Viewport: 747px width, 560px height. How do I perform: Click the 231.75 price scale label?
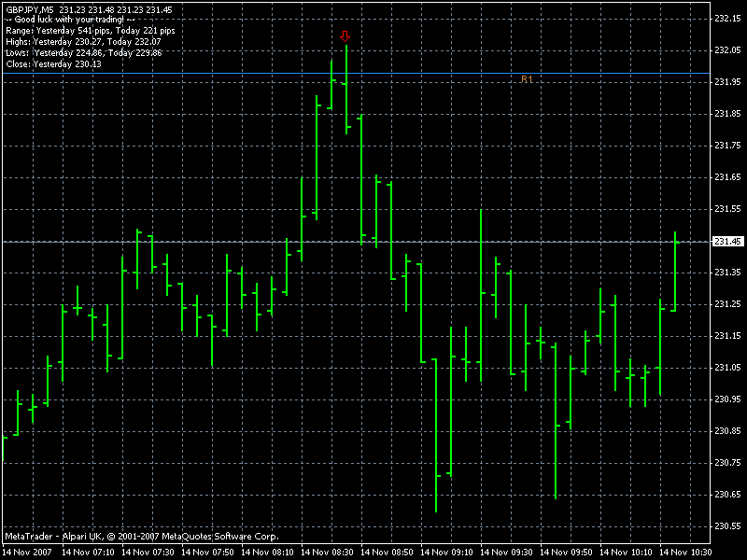click(728, 146)
